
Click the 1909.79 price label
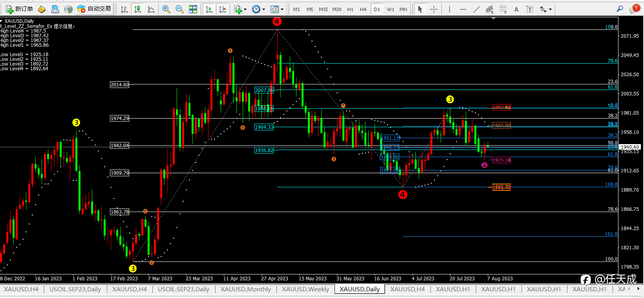pos(120,173)
